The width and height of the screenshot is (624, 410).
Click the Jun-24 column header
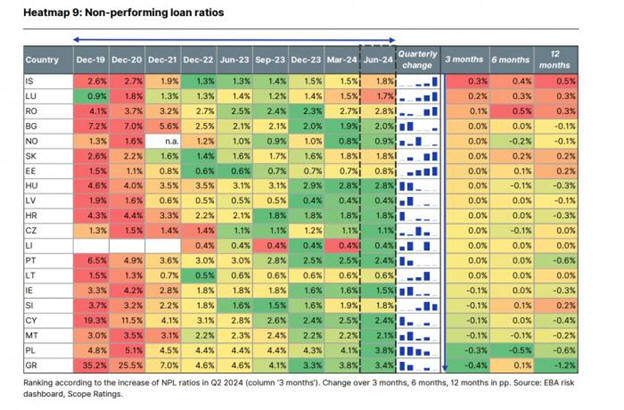(x=376, y=59)
